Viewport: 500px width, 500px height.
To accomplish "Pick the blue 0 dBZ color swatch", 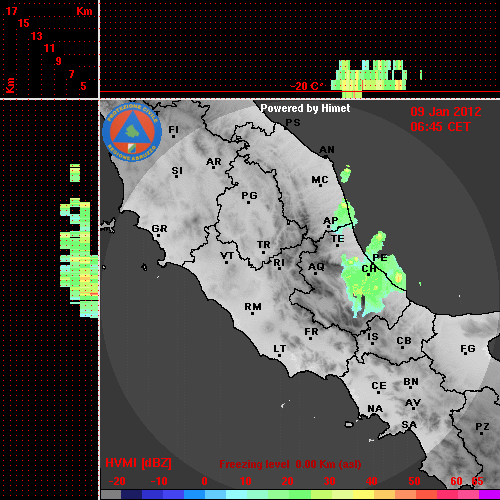I will [x=194, y=494].
